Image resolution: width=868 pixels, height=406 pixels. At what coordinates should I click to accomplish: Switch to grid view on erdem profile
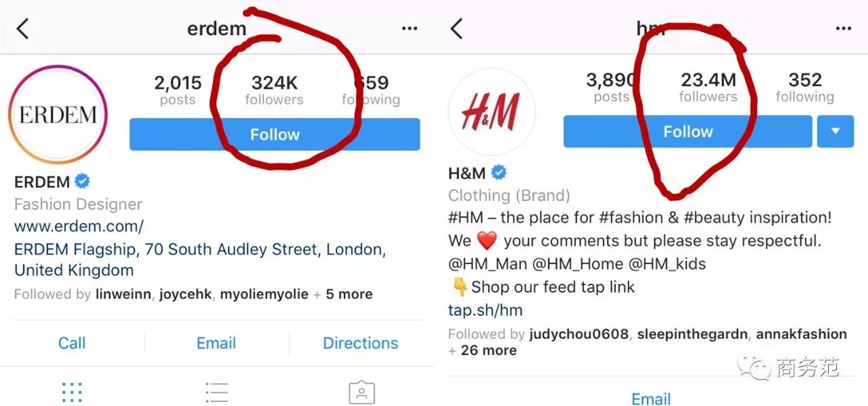72,392
